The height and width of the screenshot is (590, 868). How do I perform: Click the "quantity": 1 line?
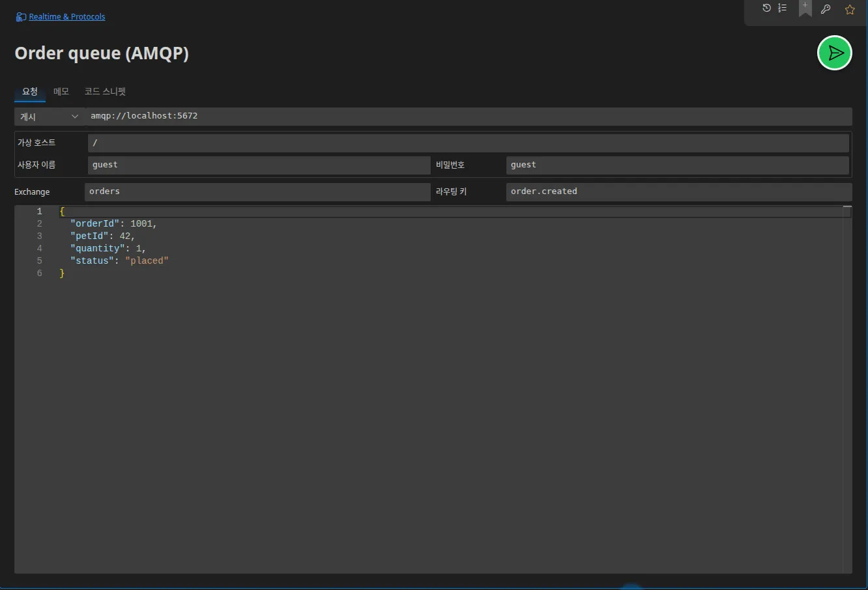point(108,249)
